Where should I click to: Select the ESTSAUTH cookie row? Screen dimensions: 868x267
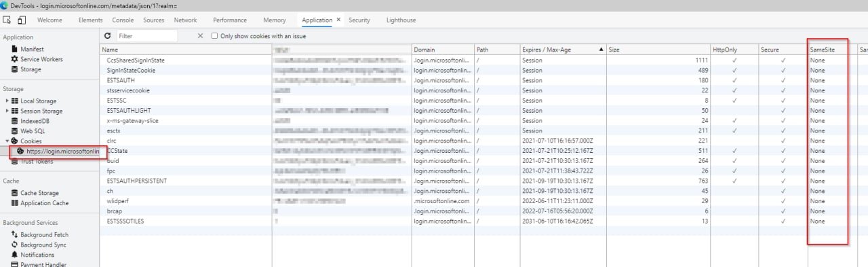coord(484,80)
